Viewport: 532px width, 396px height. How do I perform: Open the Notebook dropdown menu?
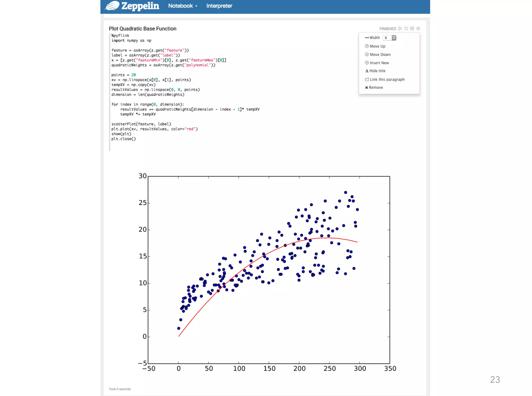click(x=183, y=6)
